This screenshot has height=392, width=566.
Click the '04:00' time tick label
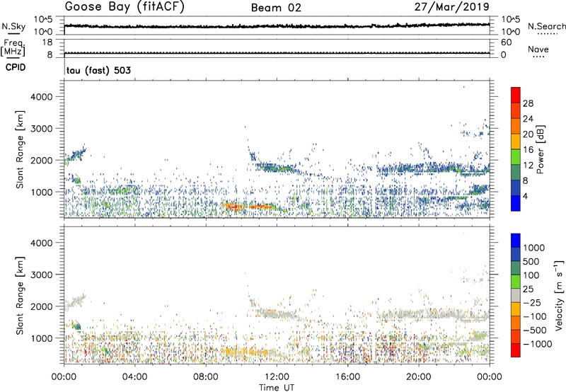[x=135, y=377]
